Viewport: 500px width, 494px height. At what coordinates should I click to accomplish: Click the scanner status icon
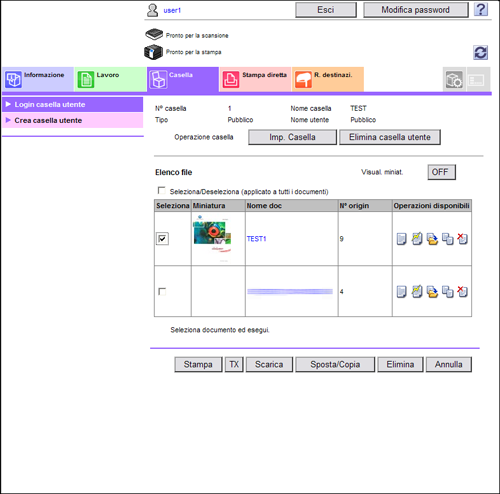(x=154, y=34)
